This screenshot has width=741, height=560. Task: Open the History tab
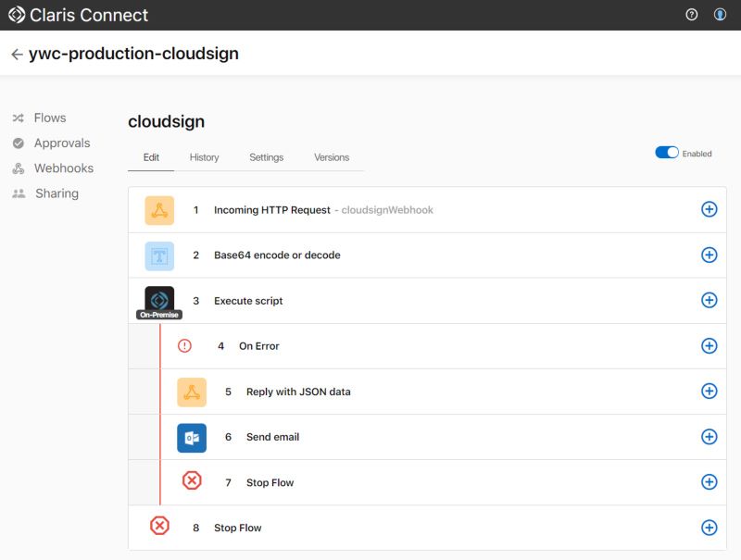click(x=204, y=157)
